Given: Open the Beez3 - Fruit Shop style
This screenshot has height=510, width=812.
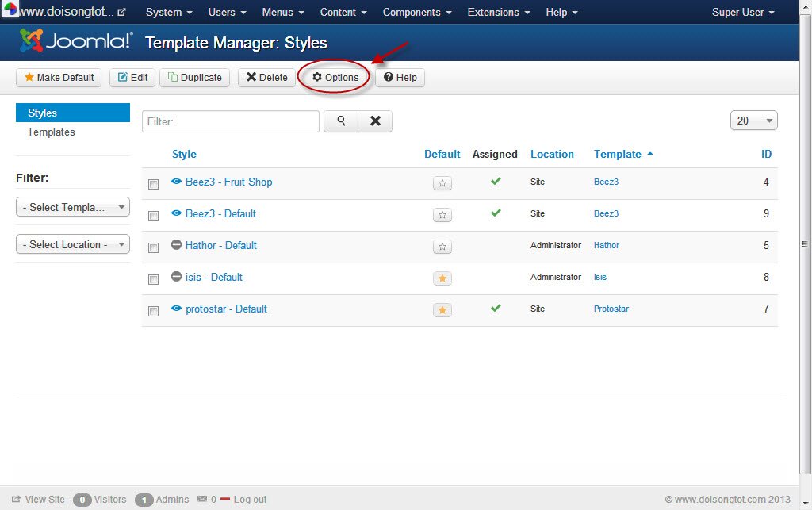Looking at the screenshot, I should (229, 182).
